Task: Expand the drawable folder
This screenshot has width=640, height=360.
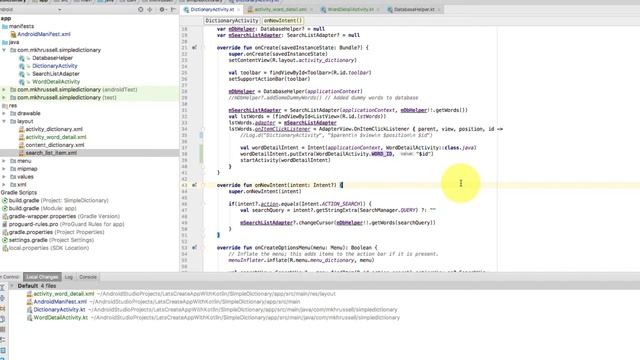Action: [4, 113]
